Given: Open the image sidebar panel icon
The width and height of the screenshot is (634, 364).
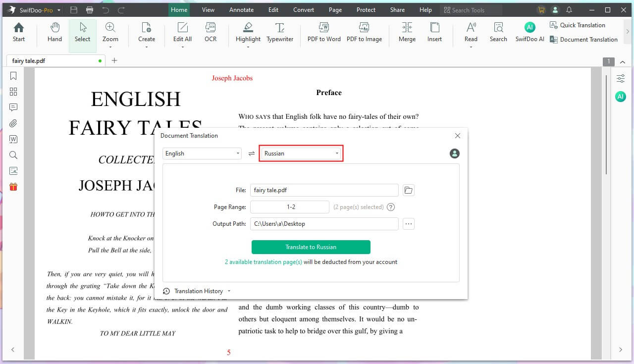Looking at the screenshot, I should (13, 171).
